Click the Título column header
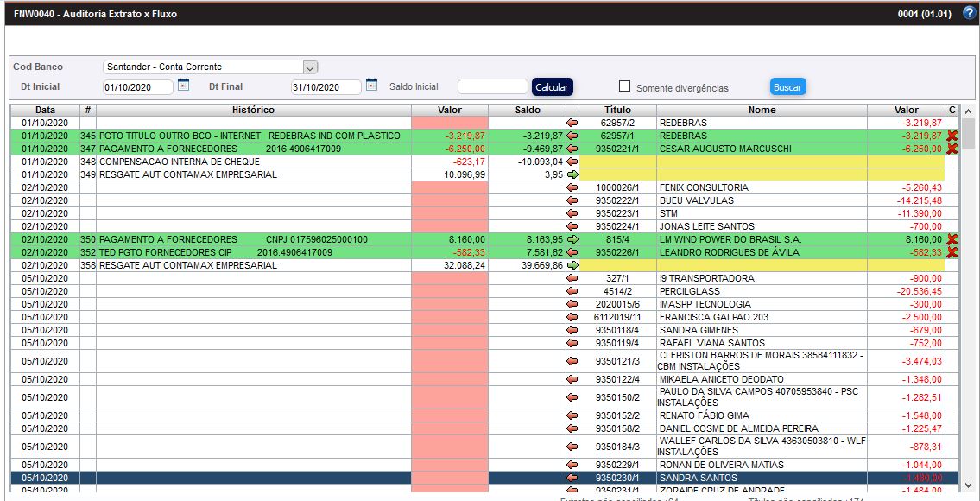This screenshot has width=980, height=501. pos(617,110)
